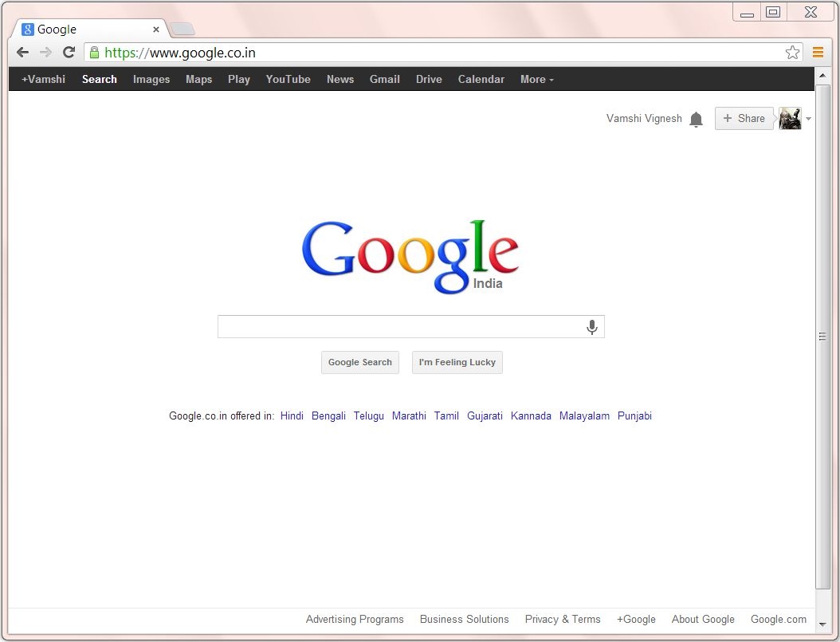Screen dimensions: 840x642
Task: Open the Chrome menu icon
Action: pyautogui.click(x=818, y=52)
